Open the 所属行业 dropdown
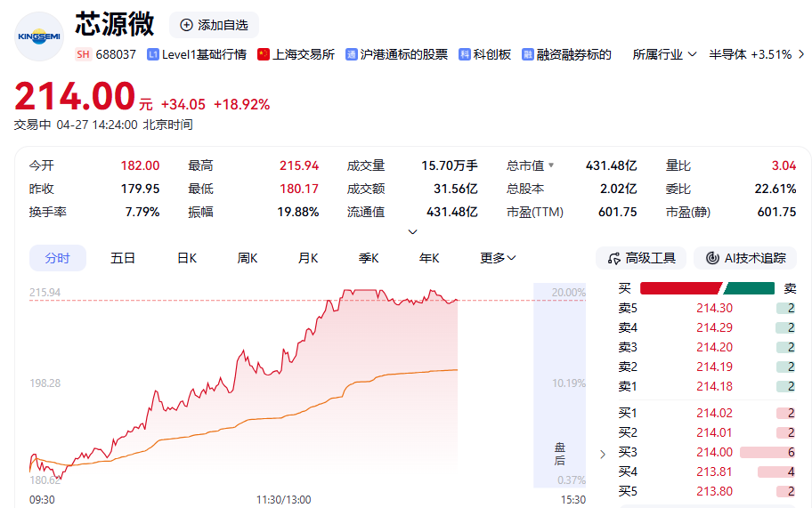This screenshot has height=508, width=812. pyautogui.click(x=664, y=54)
